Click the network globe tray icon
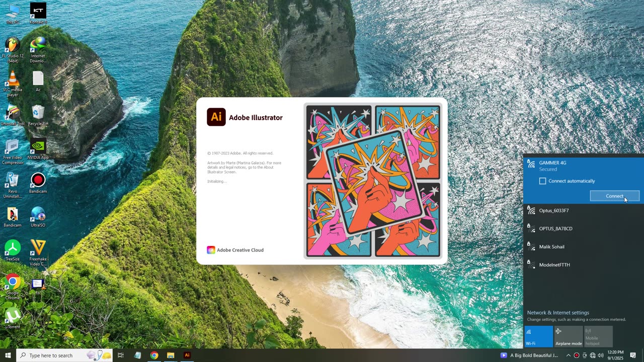The width and height of the screenshot is (644, 362). 593,355
